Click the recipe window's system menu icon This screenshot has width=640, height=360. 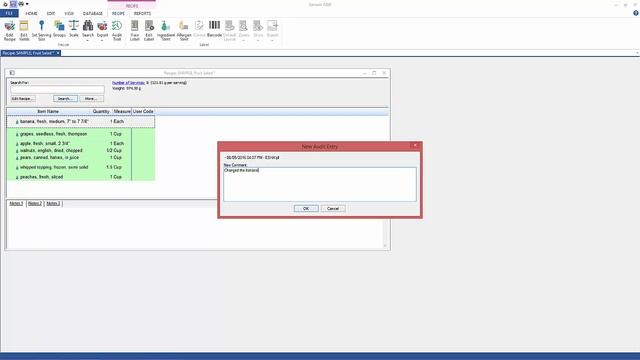tap(12, 73)
